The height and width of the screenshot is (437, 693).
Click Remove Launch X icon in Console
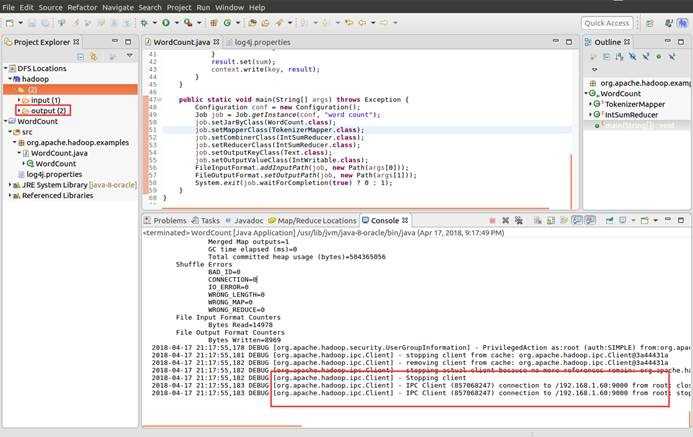pos(506,220)
